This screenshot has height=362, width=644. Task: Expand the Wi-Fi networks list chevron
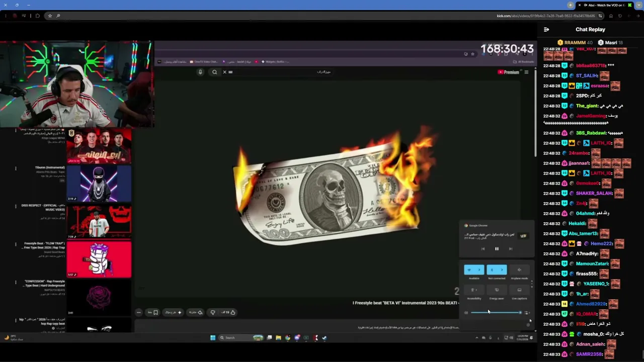click(x=479, y=270)
